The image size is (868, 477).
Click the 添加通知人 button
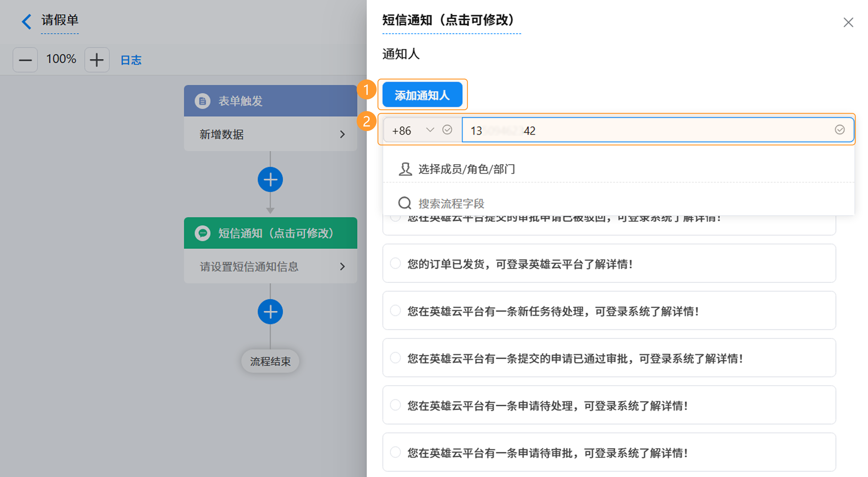click(x=422, y=95)
